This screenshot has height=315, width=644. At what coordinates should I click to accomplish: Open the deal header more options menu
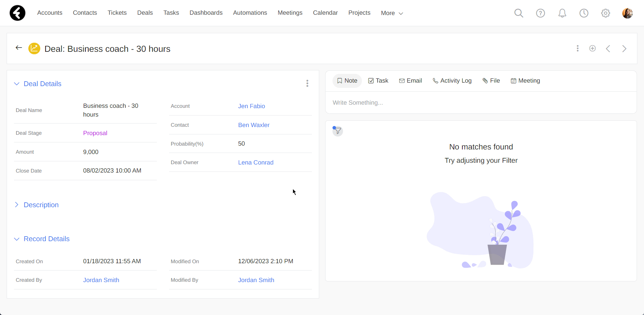pos(577,48)
